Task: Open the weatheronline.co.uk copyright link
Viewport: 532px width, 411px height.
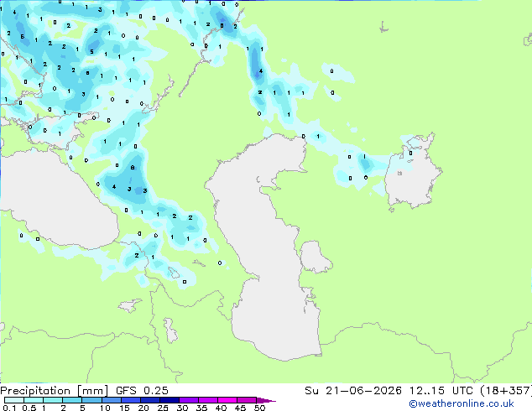Action: [x=462, y=403]
